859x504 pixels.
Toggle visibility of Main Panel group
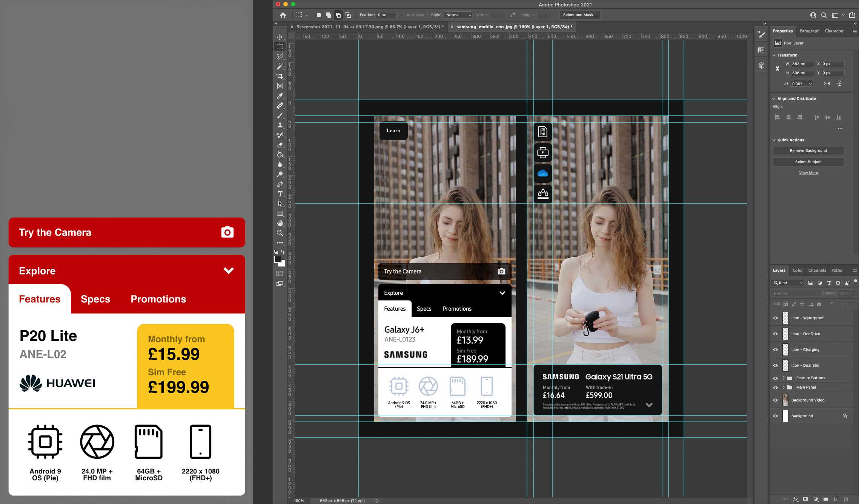pos(775,387)
